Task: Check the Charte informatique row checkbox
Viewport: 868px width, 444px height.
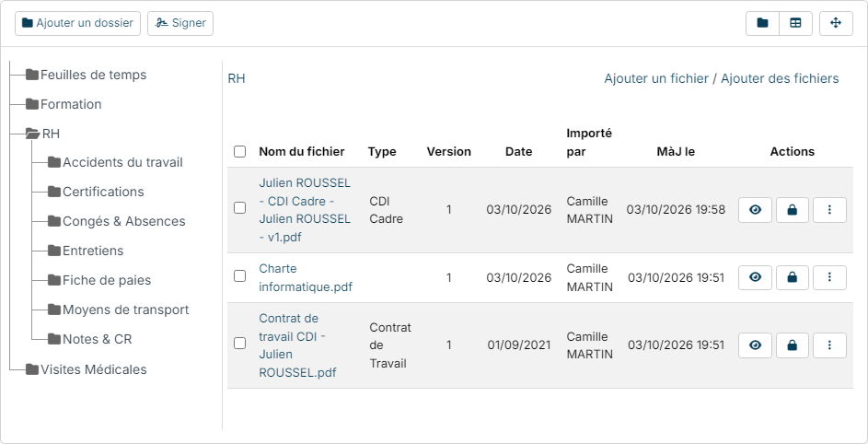Action: 239,275
